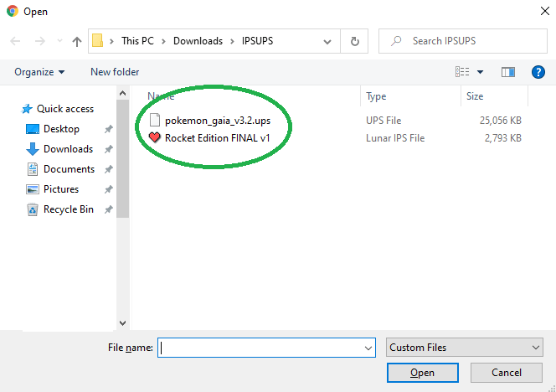Click the 2,793 KB size cell
The image size is (556, 392).
tap(502, 138)
